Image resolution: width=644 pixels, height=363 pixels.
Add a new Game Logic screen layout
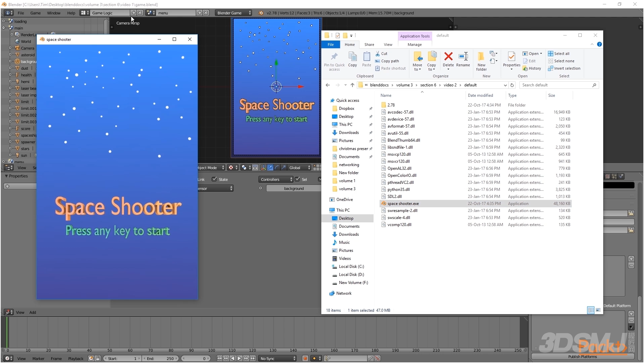(x=134, y=13)
